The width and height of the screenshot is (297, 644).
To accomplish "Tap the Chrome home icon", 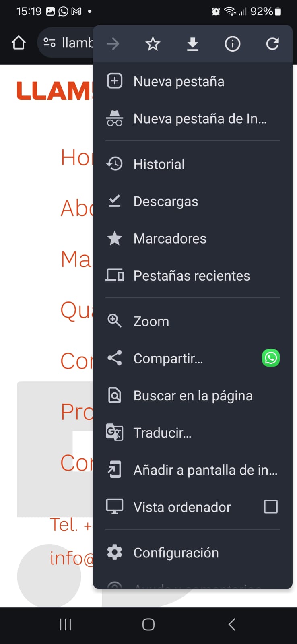I will click(x=19, y=43).
